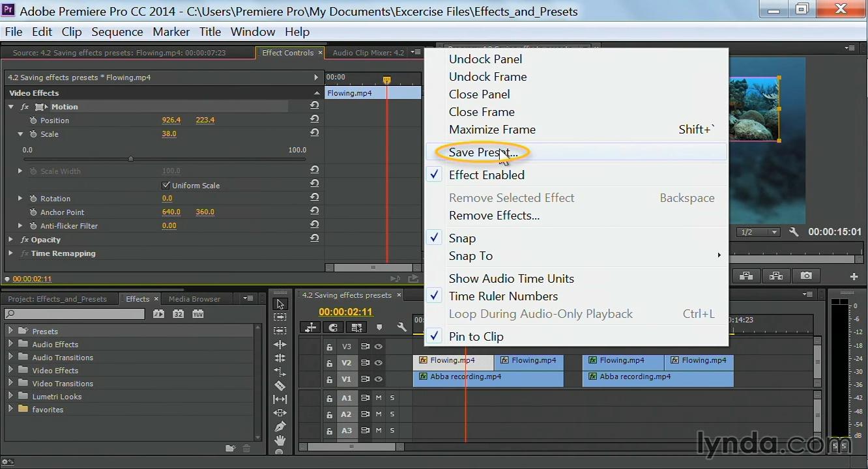Screen dimensions: 868x469
Task: Uncheck the Uniform Scale checkbox
Action: pyautogui.click(x=166, y=186)
